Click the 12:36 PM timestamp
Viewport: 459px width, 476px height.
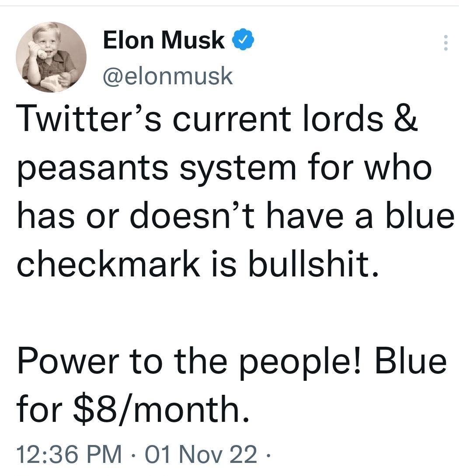pyautogui.click(x=70, y=455)
